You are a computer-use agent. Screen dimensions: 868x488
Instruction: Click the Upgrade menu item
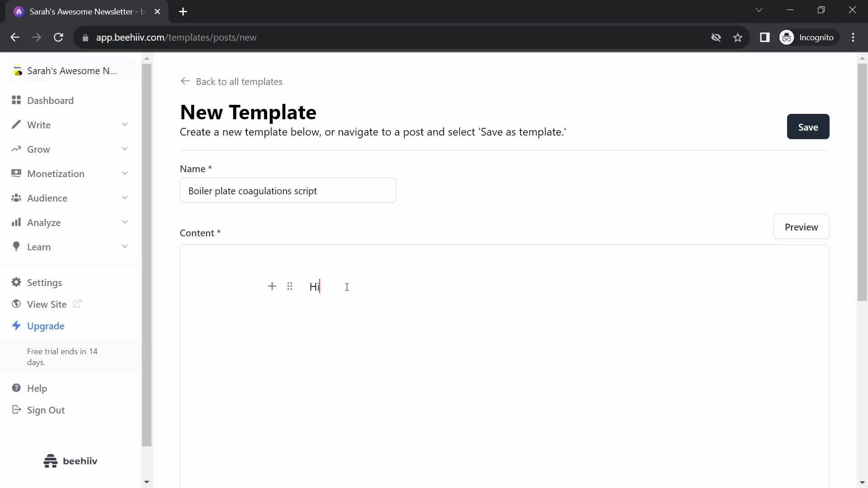click(46, 326)
